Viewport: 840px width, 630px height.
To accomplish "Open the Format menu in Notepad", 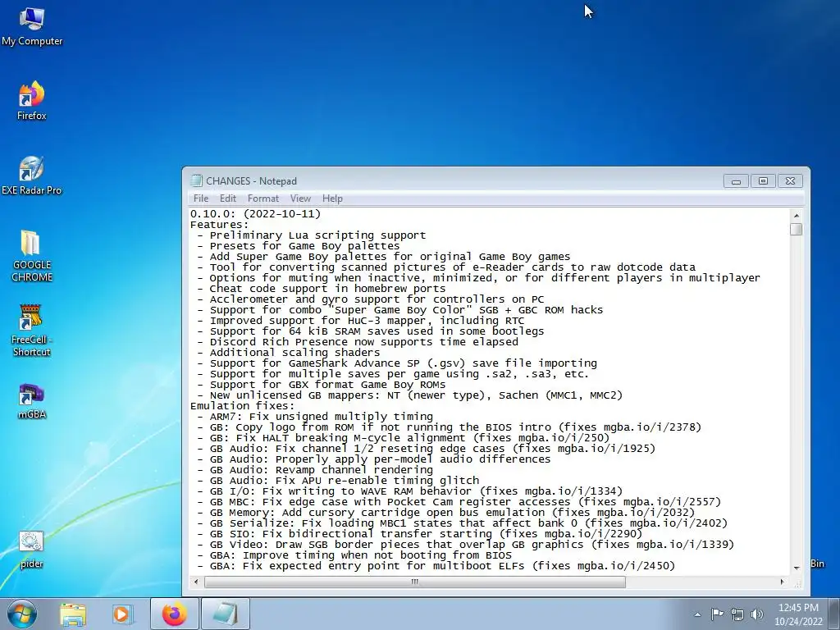I will pos(263,199).
